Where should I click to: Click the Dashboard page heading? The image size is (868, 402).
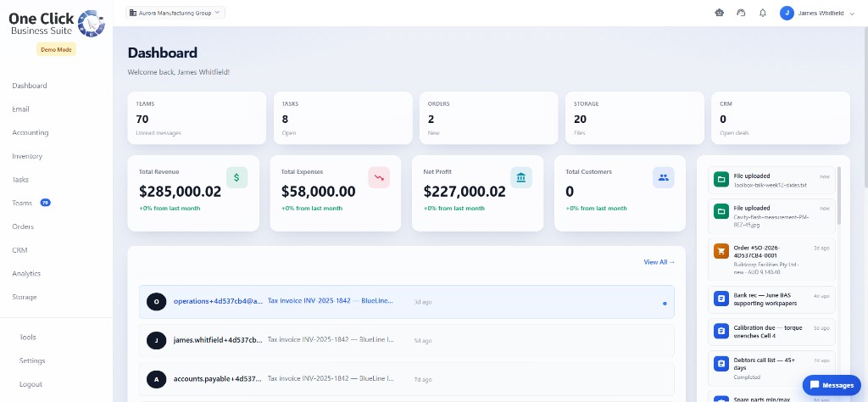[x=162, y=53]
